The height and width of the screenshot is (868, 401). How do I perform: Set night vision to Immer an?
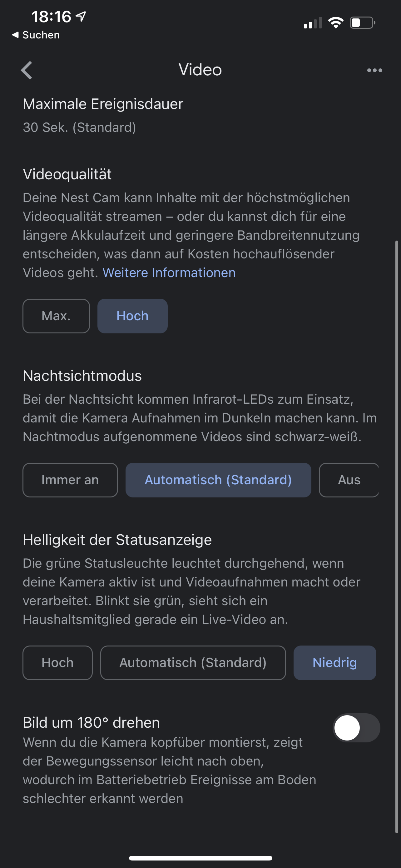pos(70,480)
